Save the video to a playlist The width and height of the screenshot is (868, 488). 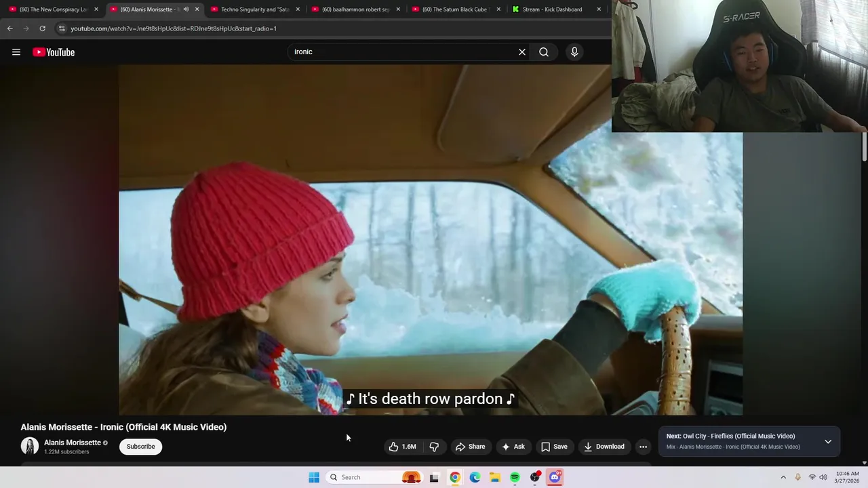554,447
